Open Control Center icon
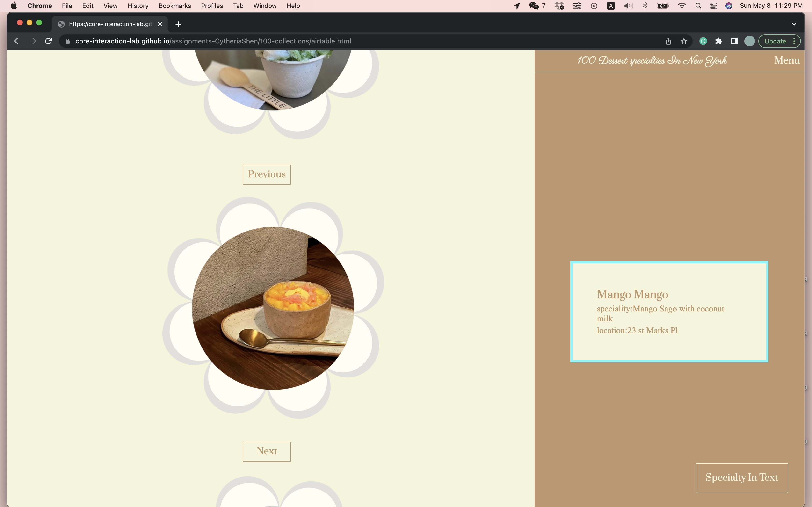812x507 pixels. click(x=714, y=6)
